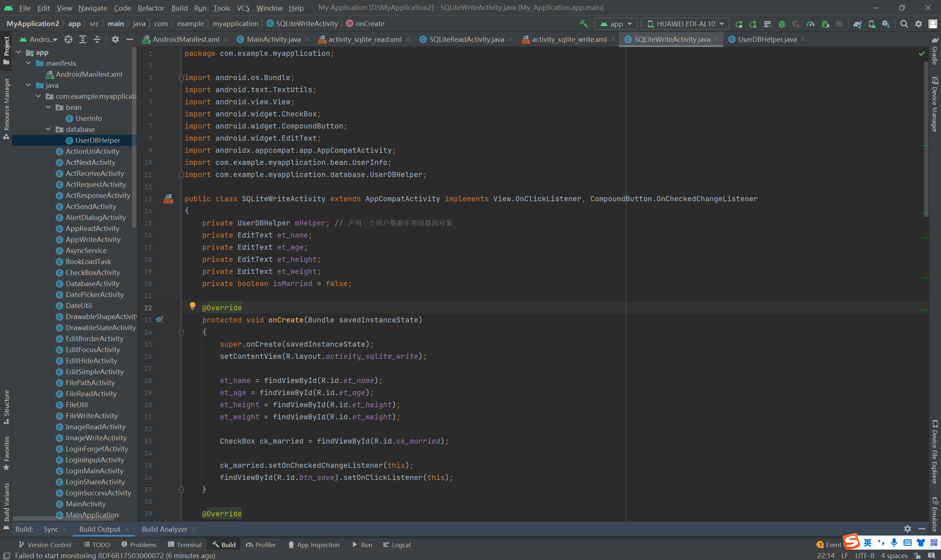Collapse the database folder in project tree

(x=48, y=129)
